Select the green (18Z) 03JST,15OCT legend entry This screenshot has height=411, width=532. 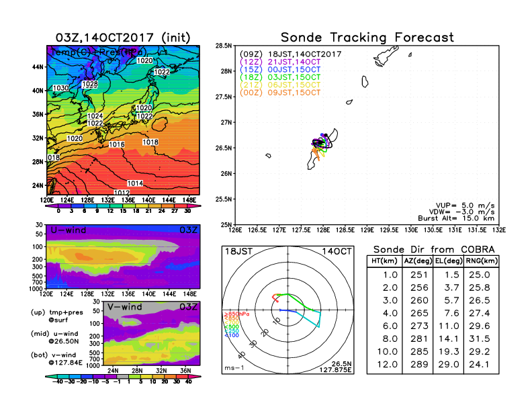point(280,77)
